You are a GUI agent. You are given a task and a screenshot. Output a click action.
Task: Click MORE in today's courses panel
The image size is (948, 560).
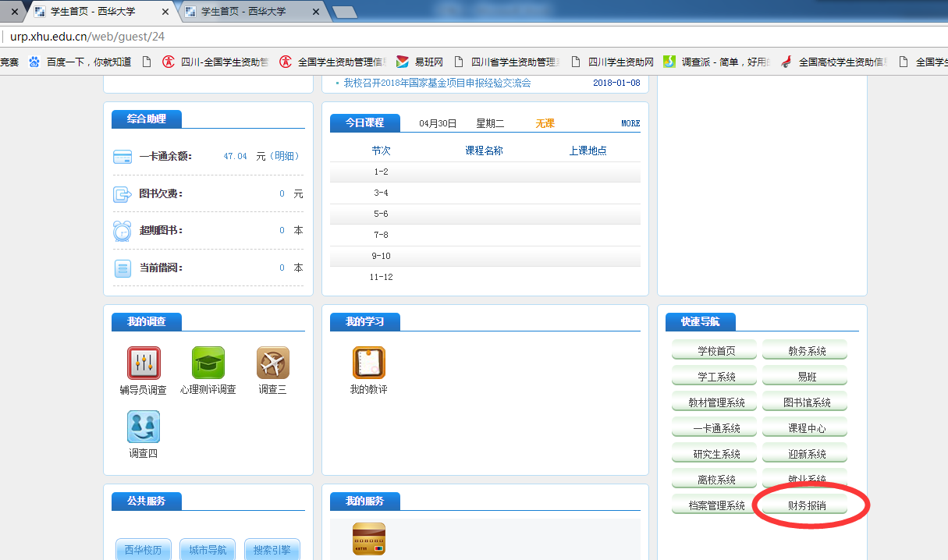tap(630, 123)
